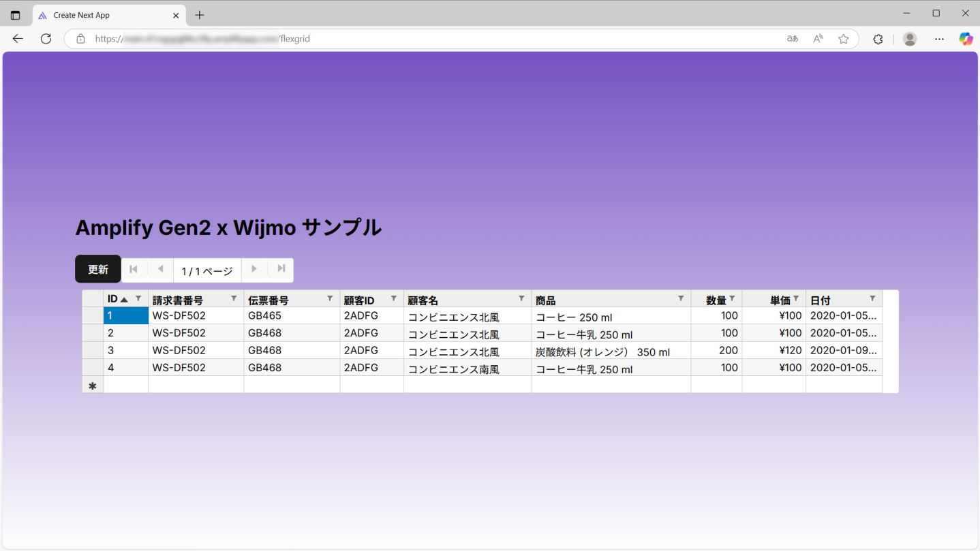
Task: Select コンビニエンス南風 cell
Action: click(468, 368)
